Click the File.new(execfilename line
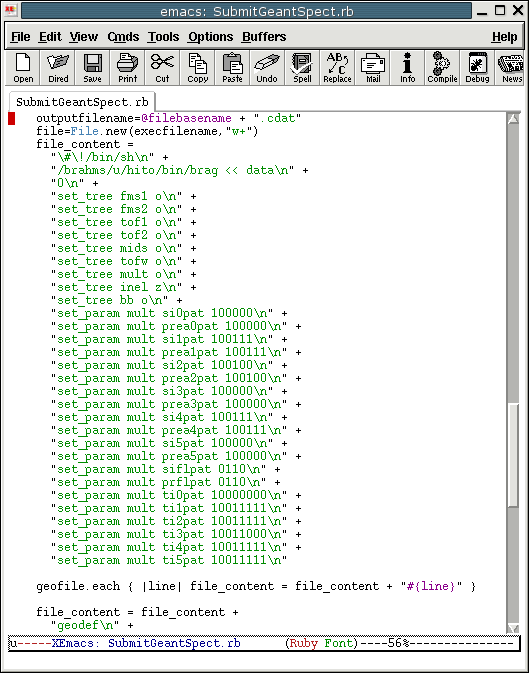This screenshot has height=673, width=529. (x=147, y=131)
